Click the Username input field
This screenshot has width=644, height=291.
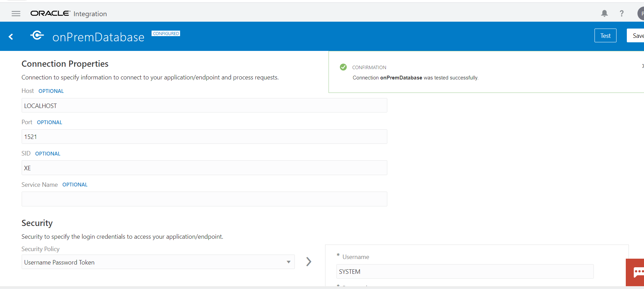(x=465, y=271)
